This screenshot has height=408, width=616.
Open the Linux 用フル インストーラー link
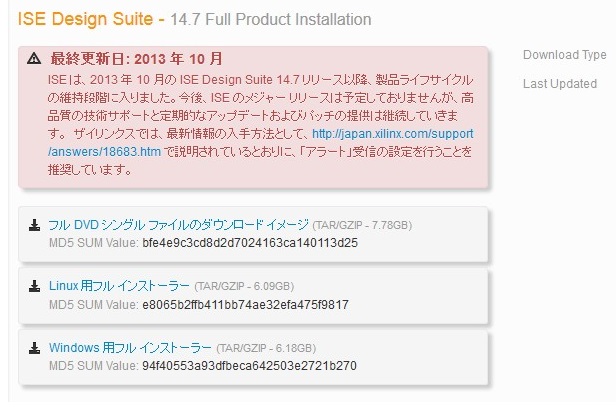[x=119, y=286]
